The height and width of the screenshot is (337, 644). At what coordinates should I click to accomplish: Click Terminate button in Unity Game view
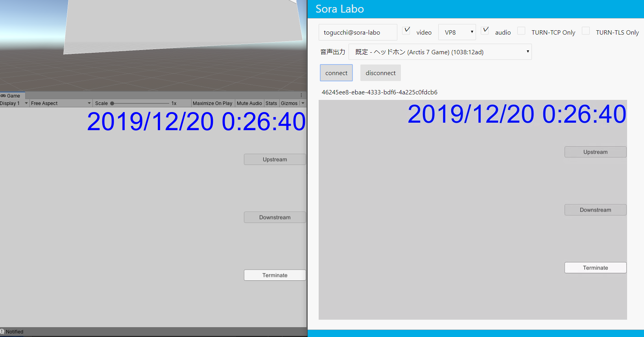pyautogui.click(x=275, y=275)
